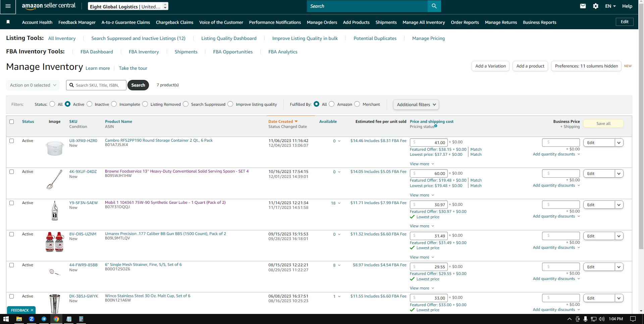Open Manage Pricing listing tool
The height and width of the screenshot is (324, 644).
[x=428, y=38]
